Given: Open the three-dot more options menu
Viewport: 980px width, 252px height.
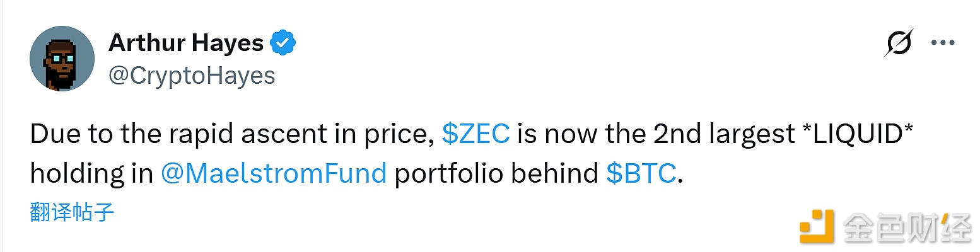Looking at the screenshot, I should 943,43.
